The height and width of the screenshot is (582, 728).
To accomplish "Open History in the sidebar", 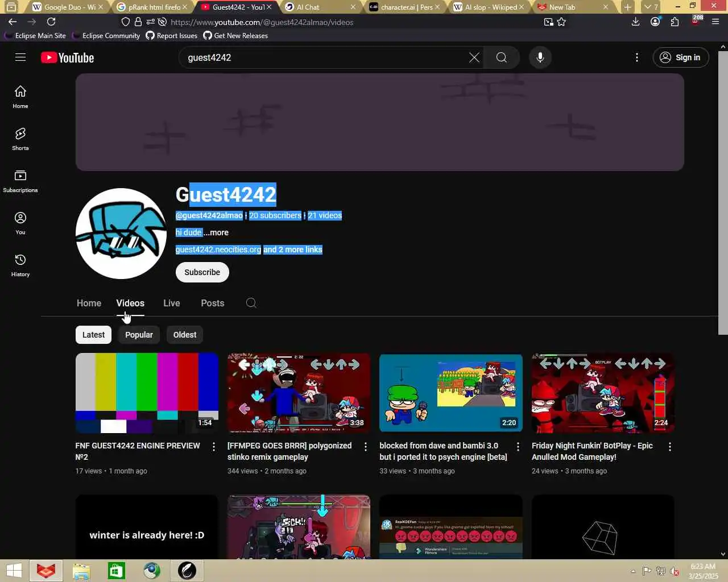I will [20, 265].
